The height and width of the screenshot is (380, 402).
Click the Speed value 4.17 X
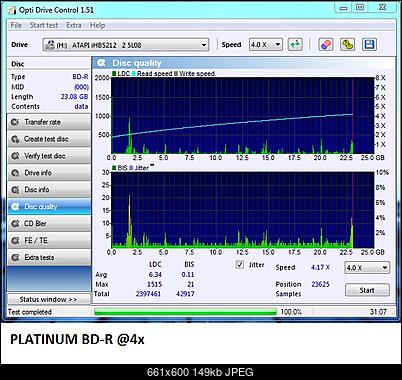[320, 267]
